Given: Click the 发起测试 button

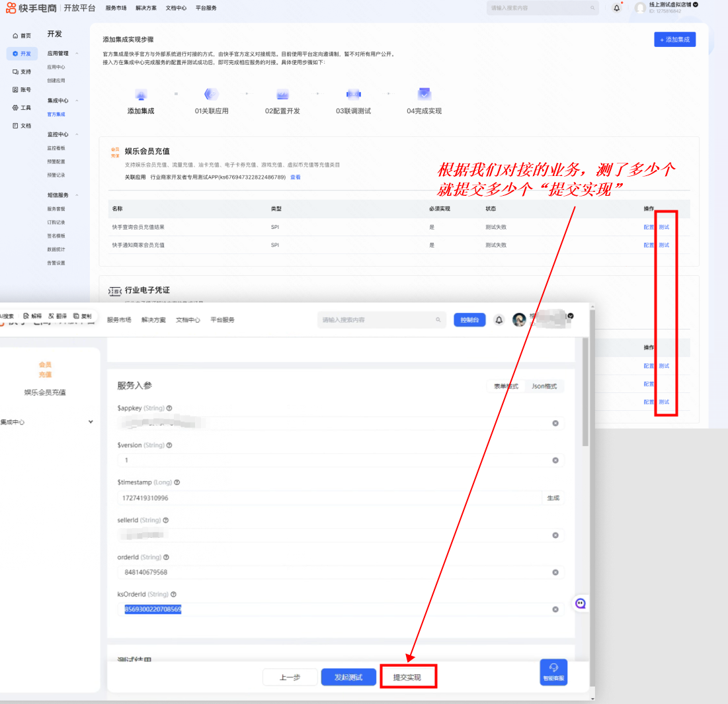Looking at the screenshot, I should [348, 677].
